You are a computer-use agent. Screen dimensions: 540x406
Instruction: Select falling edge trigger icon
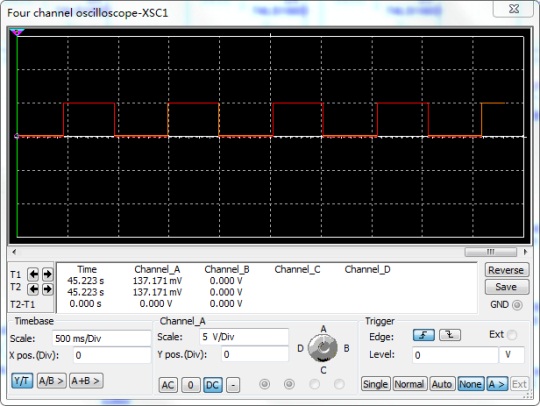tap(450, 335)
